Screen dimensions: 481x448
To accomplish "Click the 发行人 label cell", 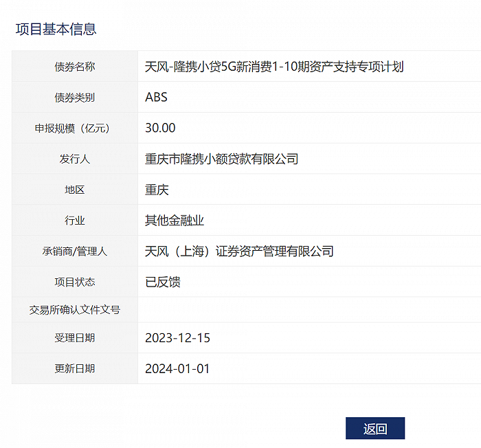I will (x=75, y=159).
